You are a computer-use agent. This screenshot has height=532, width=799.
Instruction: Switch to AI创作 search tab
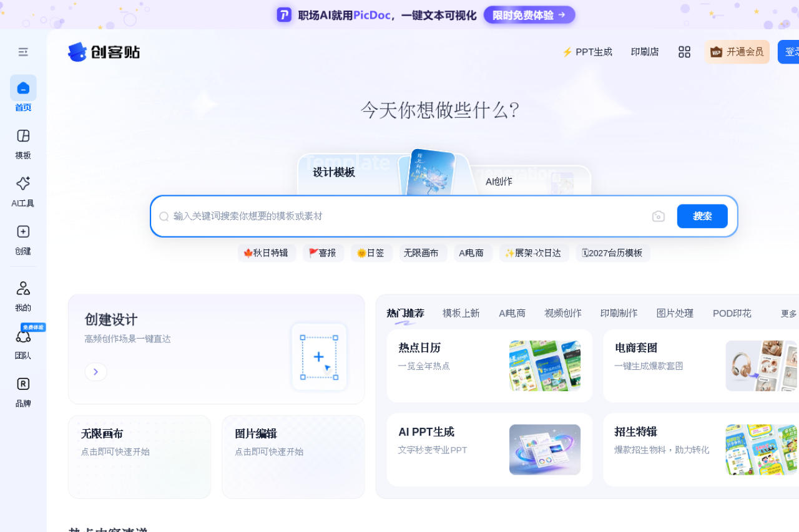click(x=499, y=181)
